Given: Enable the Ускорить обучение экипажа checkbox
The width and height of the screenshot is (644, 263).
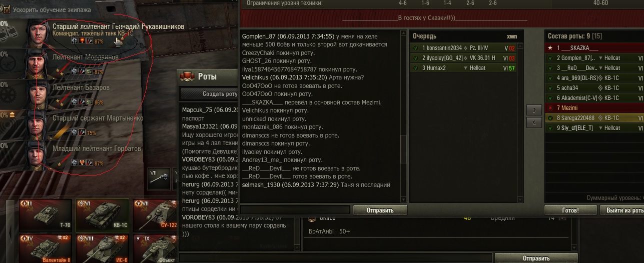Looking at the screenshot, I should click(x=7, y=9).
